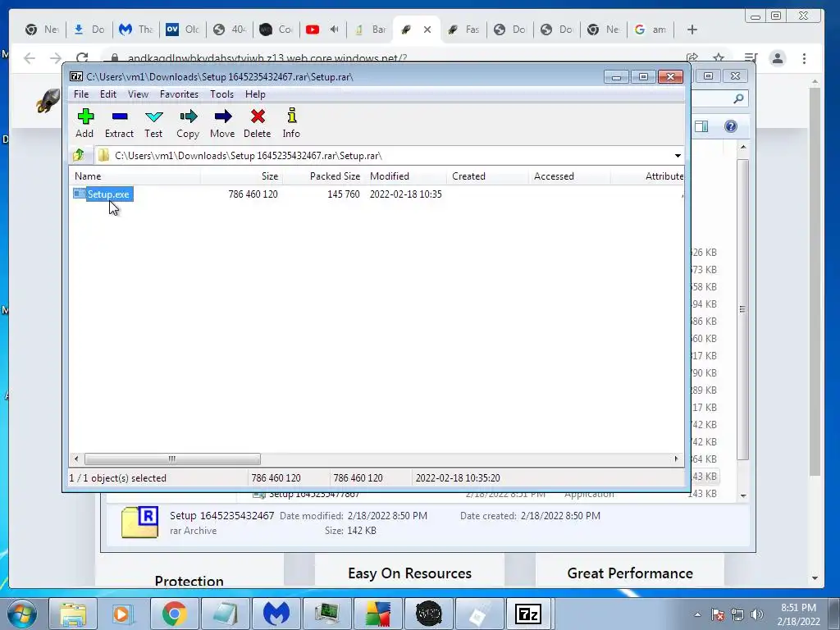The image size is (840, 630).
Task: Click the 7-Zip taskbar button
Action: 527,614
